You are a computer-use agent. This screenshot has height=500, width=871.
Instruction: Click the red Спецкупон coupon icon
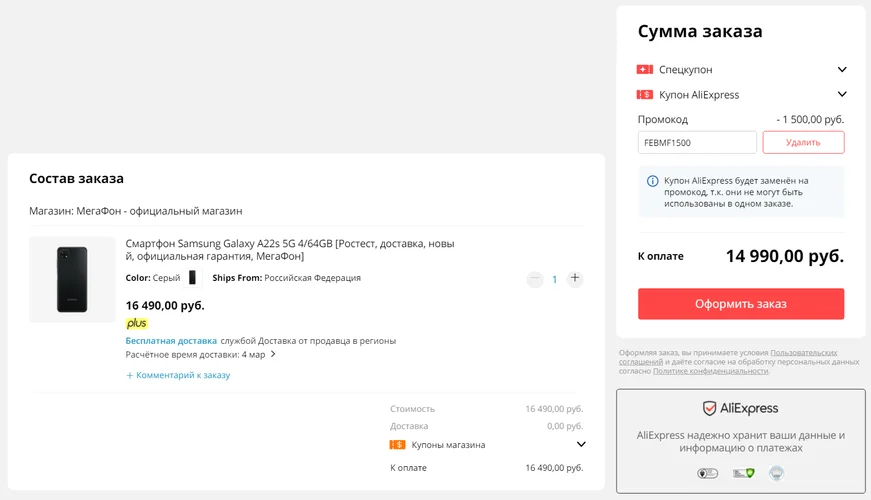pos(644,69)
